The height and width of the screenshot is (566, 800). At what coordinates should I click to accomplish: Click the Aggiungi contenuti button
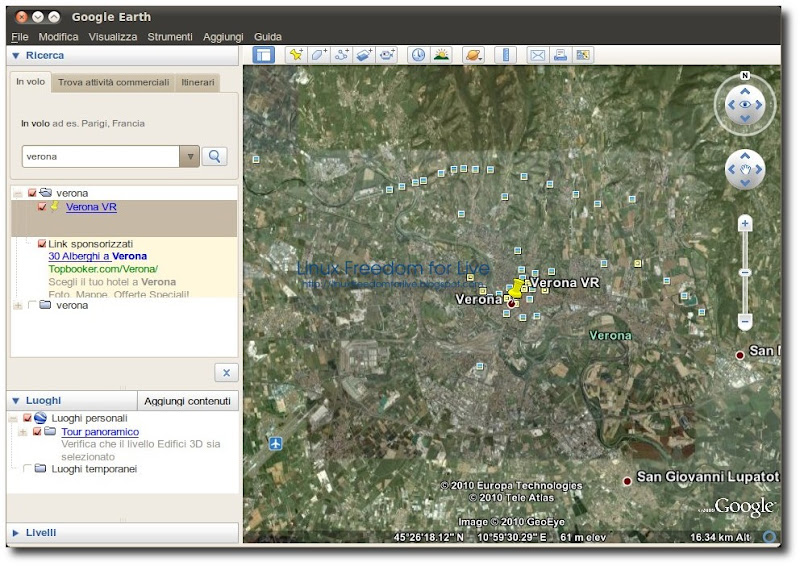[x=187, y=400]
